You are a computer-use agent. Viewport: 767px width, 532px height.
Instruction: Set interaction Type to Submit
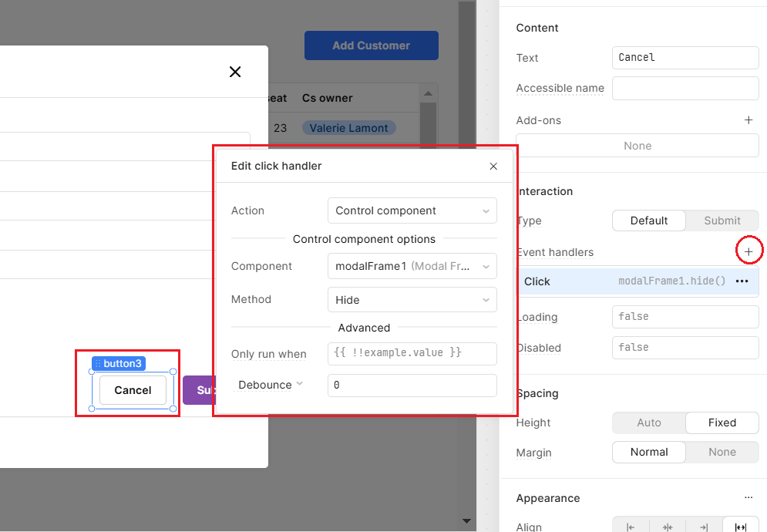(x=722, y=221)
